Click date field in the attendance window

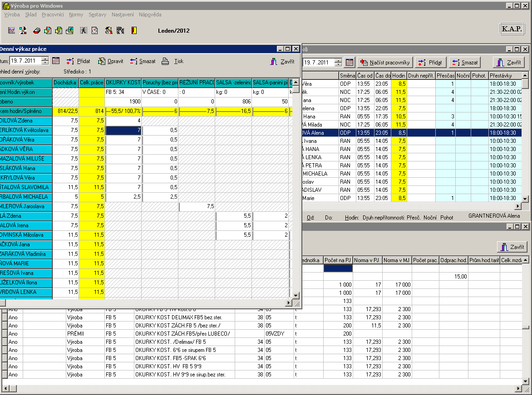click(319, 63)
